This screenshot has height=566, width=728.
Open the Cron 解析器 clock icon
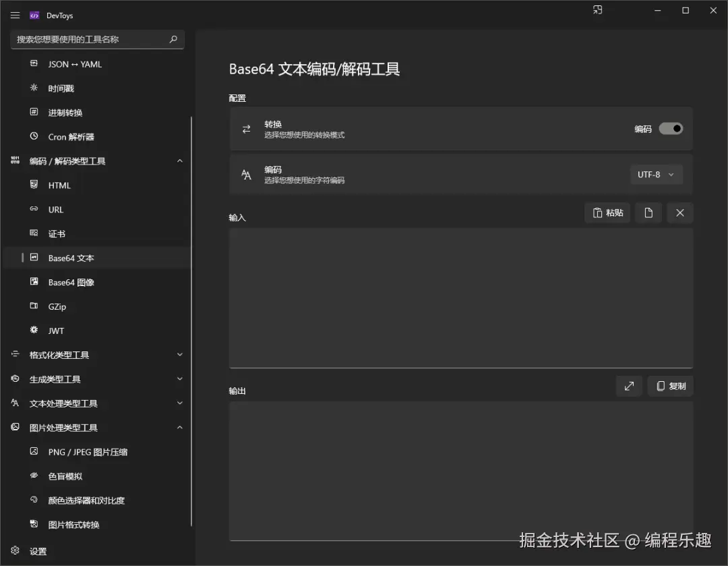[x=34, y=136]
